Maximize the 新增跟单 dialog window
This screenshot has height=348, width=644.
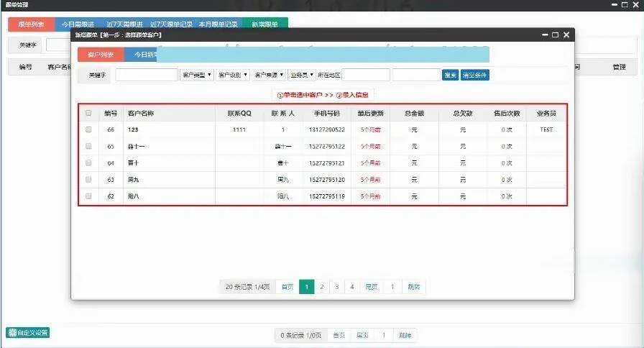[555, 35]
